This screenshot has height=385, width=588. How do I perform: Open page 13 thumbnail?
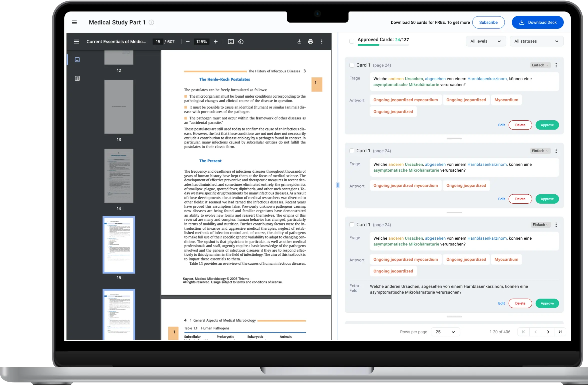[119, 107]
